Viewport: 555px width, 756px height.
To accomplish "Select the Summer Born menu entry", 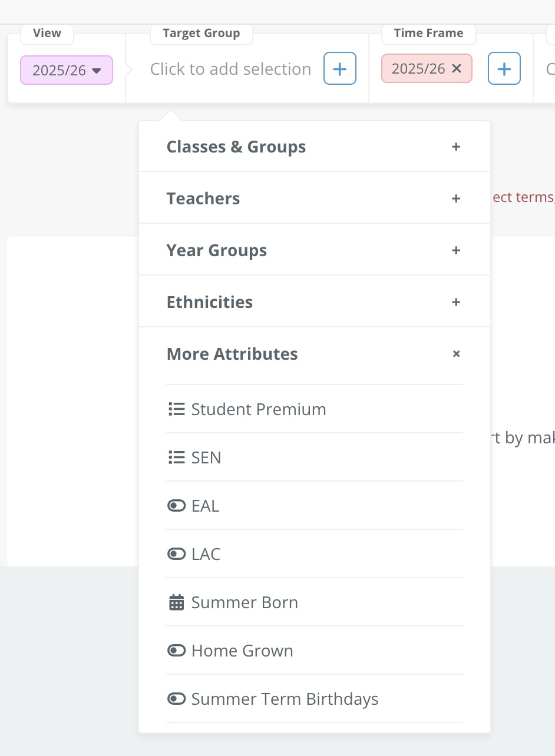I will [245, 602].
